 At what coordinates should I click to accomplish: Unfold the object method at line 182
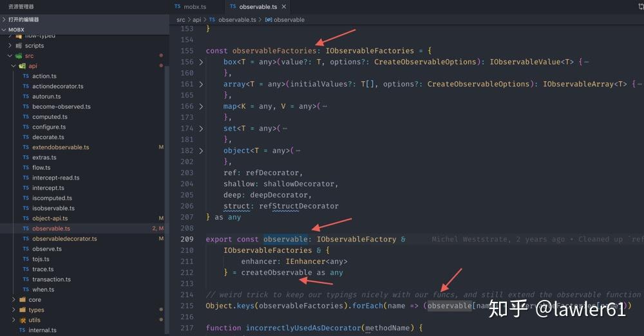pyautogui.click(x=201, y=151)
